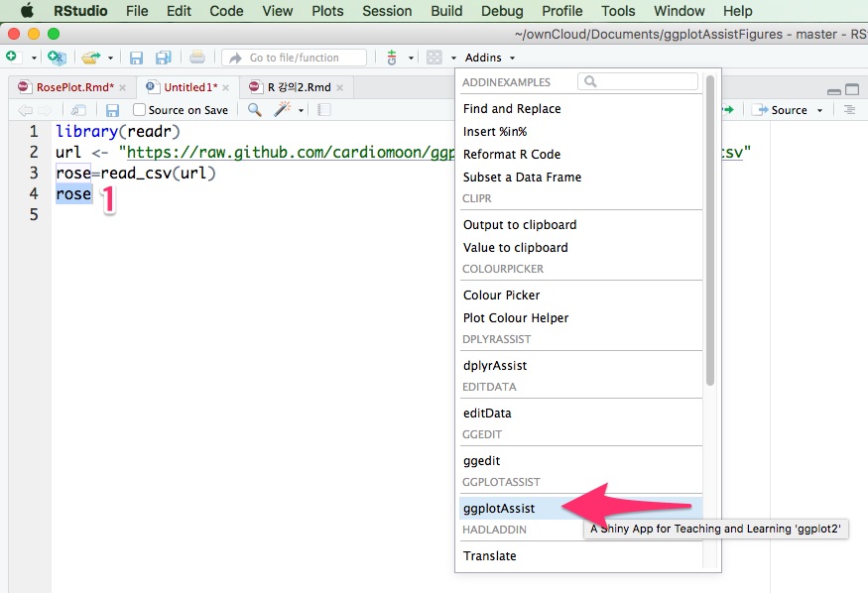Close the RosePlot.Rmd tab
This screenshot has width=868, height=593.
[x=122, y=87]
